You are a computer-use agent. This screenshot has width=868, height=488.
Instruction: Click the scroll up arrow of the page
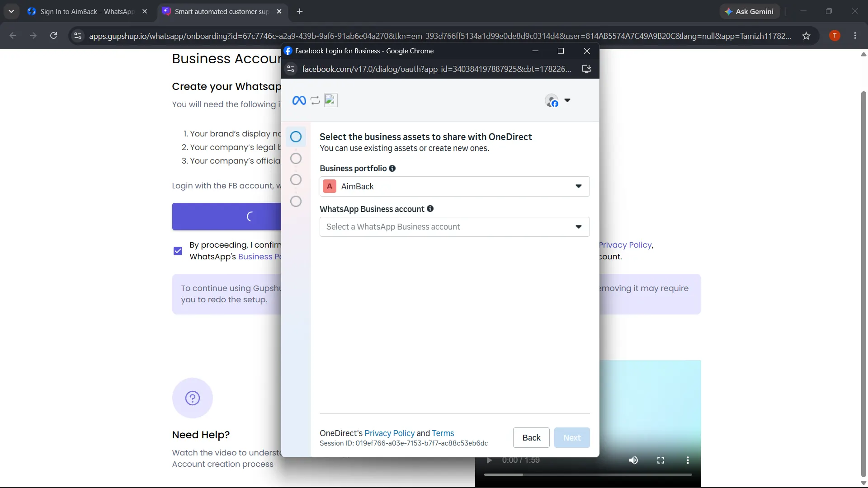click(x=863, y=54)
